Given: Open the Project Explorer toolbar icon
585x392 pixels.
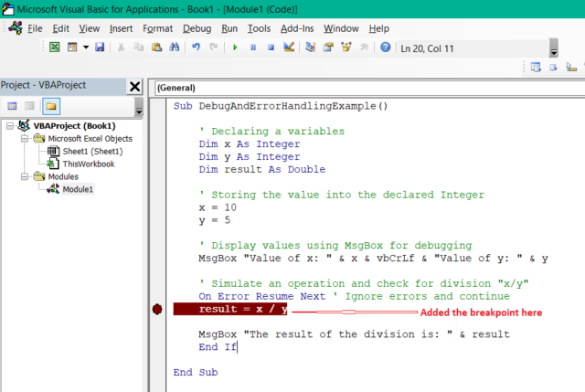Looking at the screenshot, I should click(311, 47).
